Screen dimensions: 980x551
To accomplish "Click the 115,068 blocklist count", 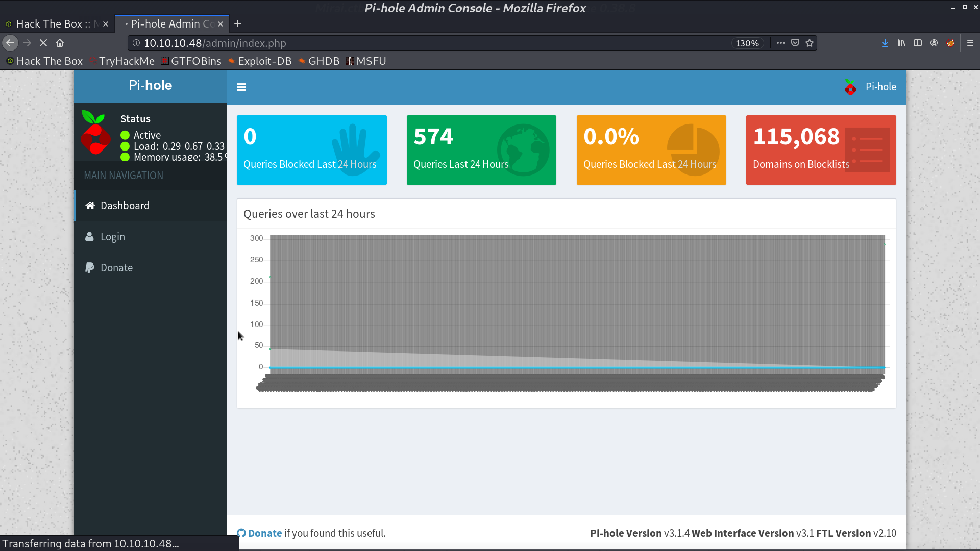I will (x=796, y=137).
